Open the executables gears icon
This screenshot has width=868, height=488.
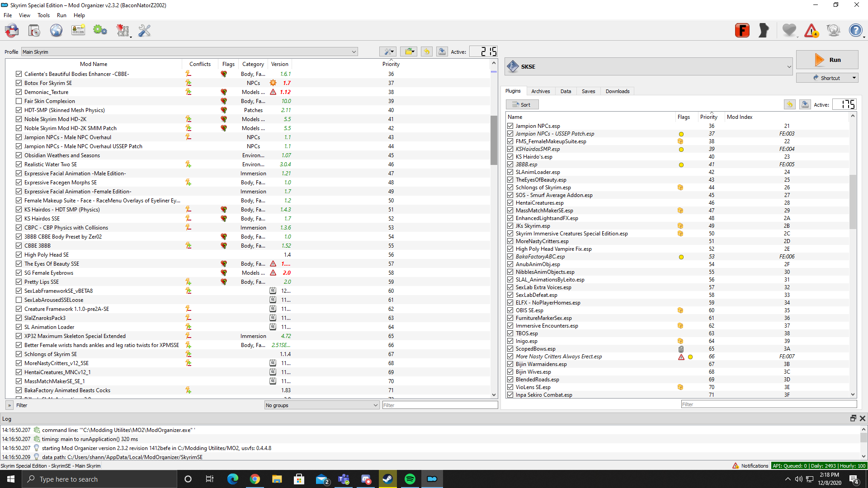(100, 31)
